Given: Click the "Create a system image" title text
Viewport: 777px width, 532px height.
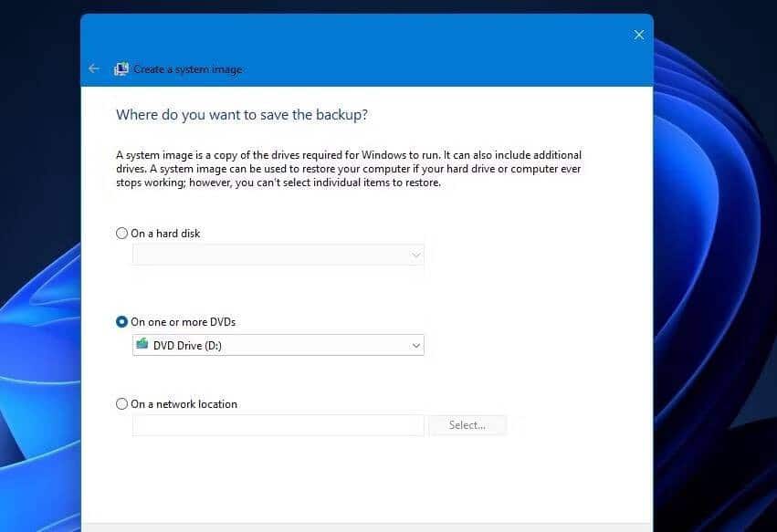Looking at the screenshot, I should (188, 69).
